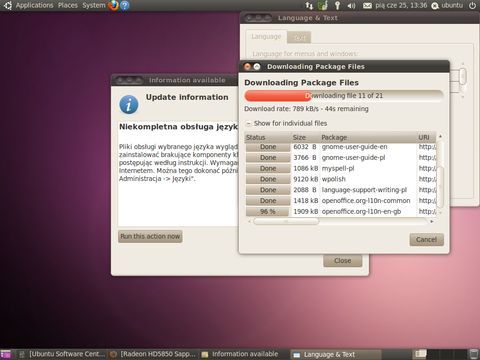Cancel the package download
This screenshot has height=360, width=480.
point(426,239)
